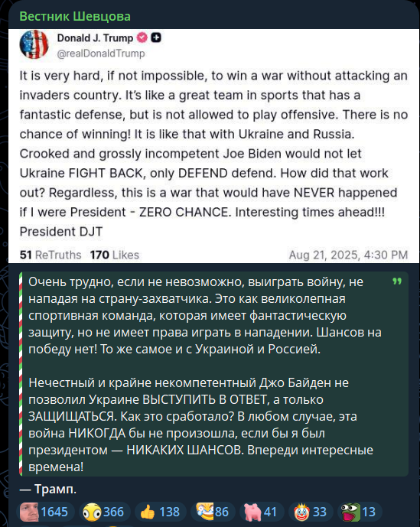Toggle the wide-eyed emoji reaction 366
The height and width of the screenshot is (527, 420).
103,512
